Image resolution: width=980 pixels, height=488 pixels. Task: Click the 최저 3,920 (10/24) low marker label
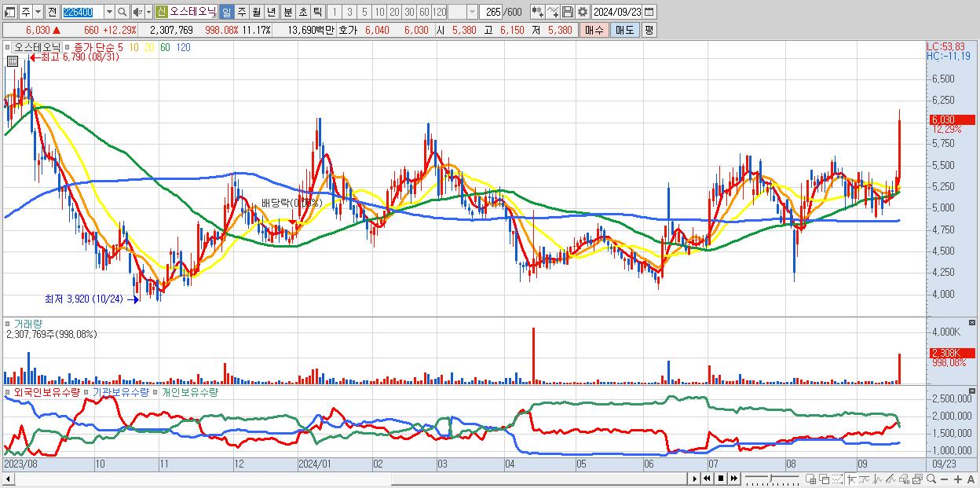tap(84, 299)
